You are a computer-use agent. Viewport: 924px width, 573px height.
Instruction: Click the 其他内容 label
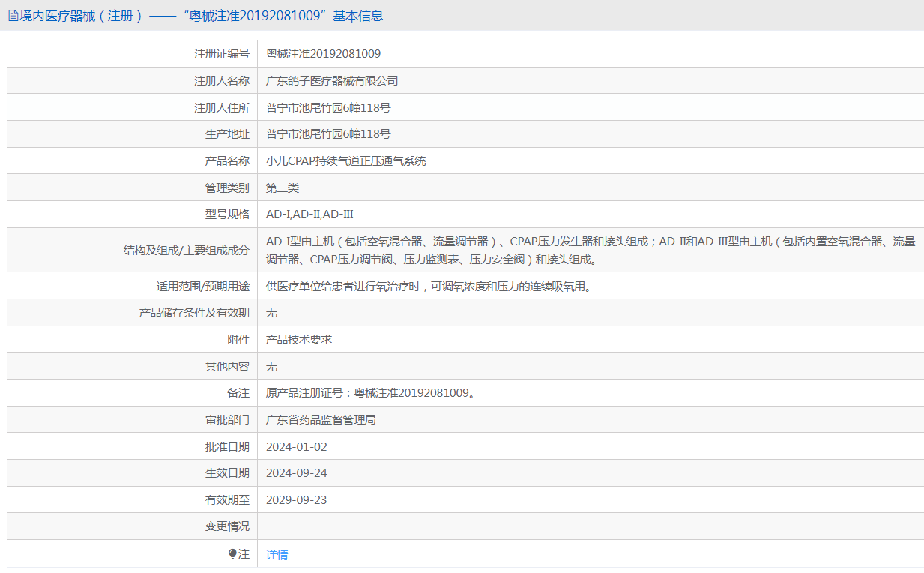click(x=227, y=367)
